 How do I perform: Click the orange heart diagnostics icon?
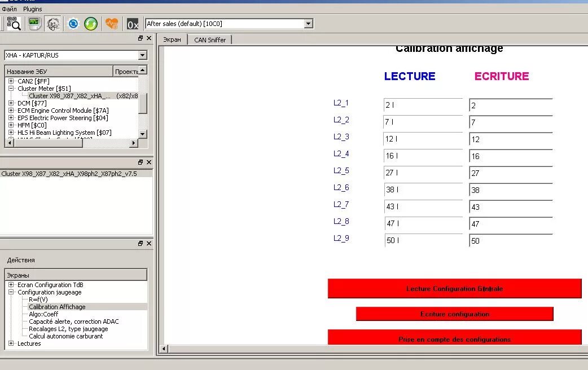tap(112, 24)
